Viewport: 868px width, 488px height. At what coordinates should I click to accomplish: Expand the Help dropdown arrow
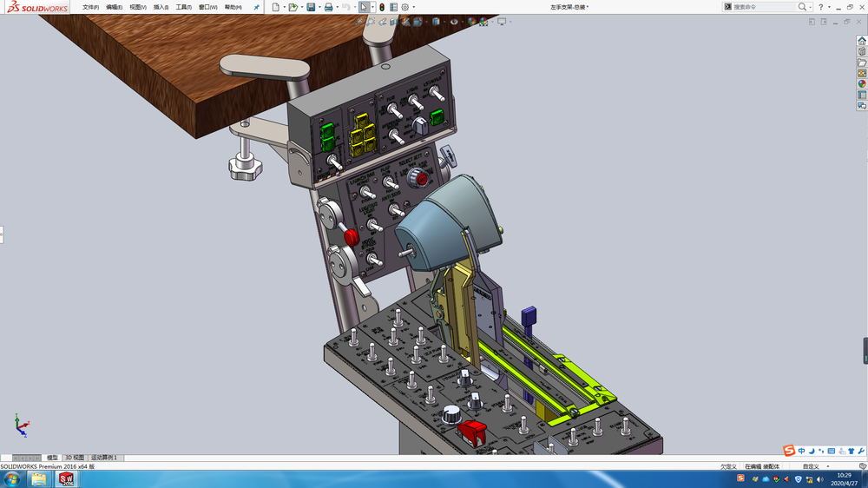(829, 7)
